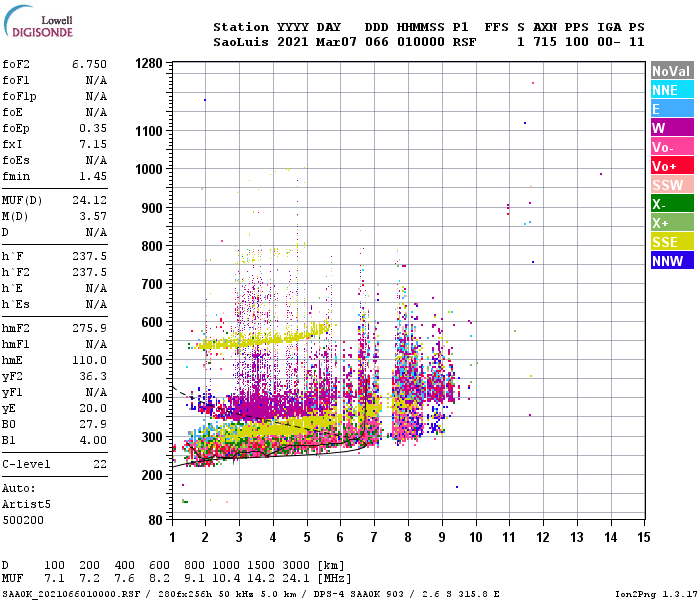The image size is (700, 600).
Task: Select the E blue legend swatch
Action: (672, 109)
